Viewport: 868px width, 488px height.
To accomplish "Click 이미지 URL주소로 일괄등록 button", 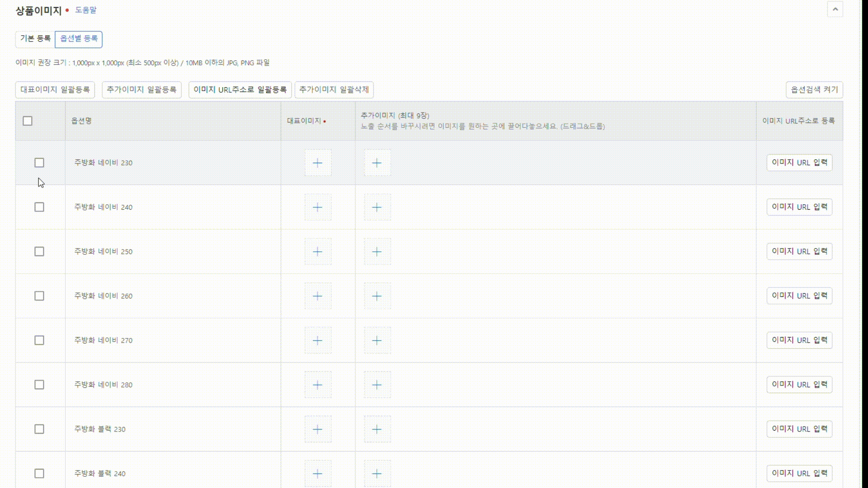I will 240,89.
